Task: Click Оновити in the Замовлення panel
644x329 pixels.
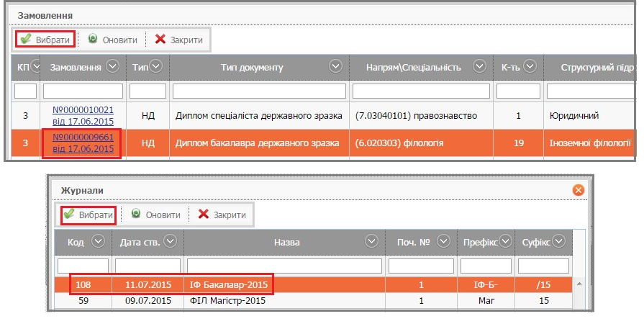Action: pos(112,40)
